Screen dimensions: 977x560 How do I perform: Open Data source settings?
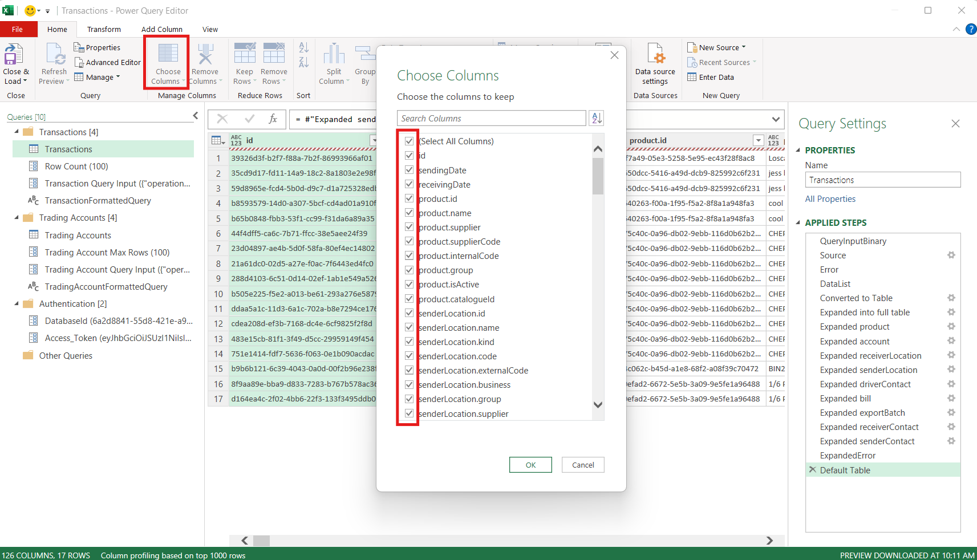(x=655, y=63)
